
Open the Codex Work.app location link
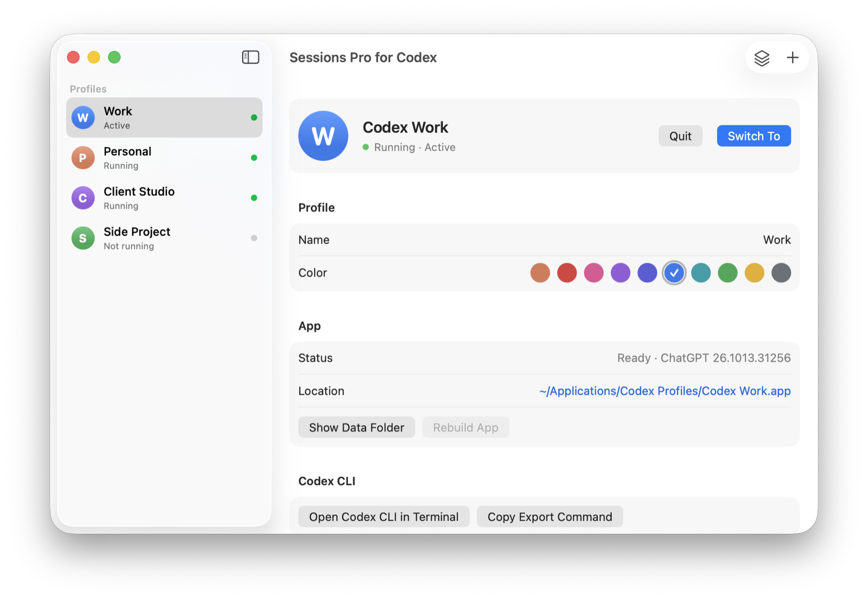(665, 391)
